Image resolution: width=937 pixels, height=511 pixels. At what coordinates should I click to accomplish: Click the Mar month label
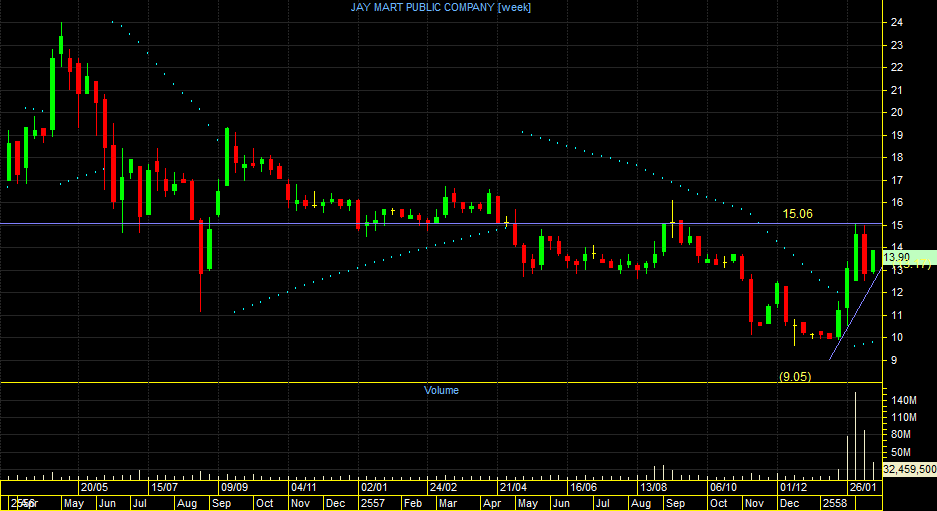pos(448,503)
